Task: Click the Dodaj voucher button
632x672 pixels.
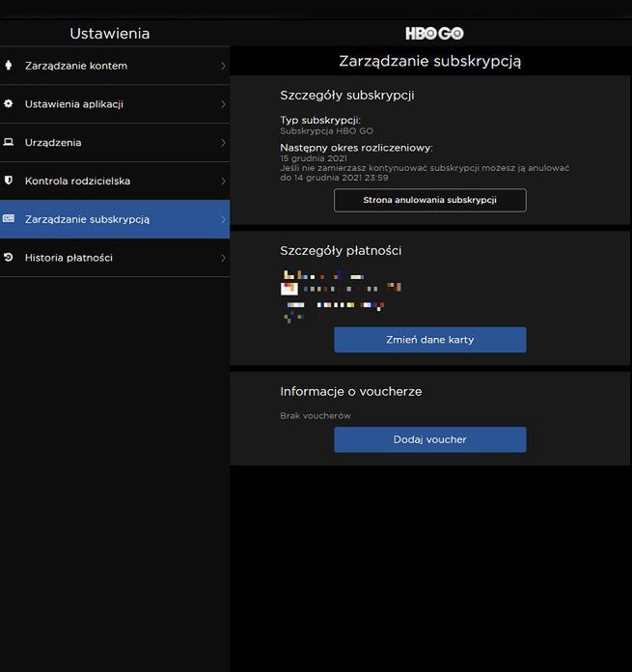Action: click(x=430, y=439)
